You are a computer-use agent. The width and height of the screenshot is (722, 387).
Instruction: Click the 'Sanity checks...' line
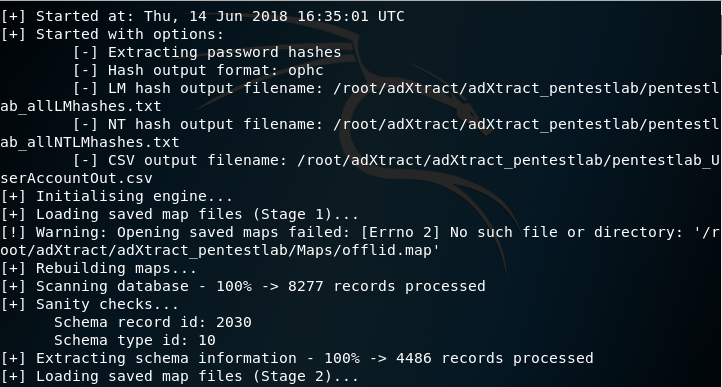(90, 304)
